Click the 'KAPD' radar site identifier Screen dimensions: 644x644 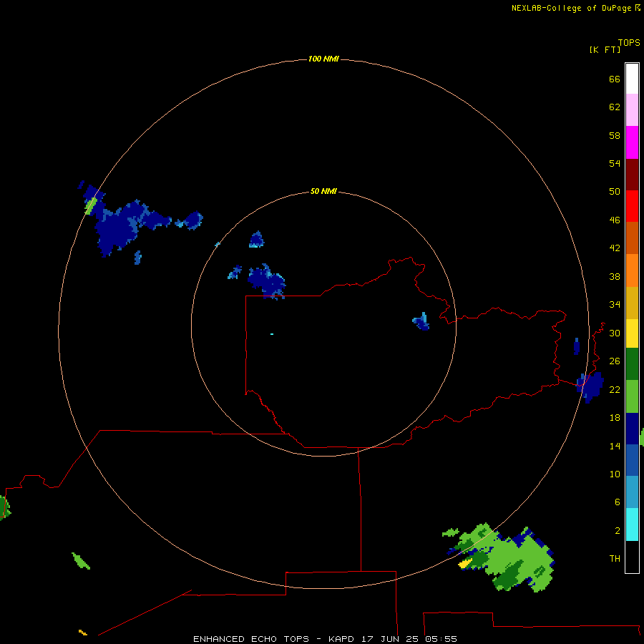tap(341, 639)
